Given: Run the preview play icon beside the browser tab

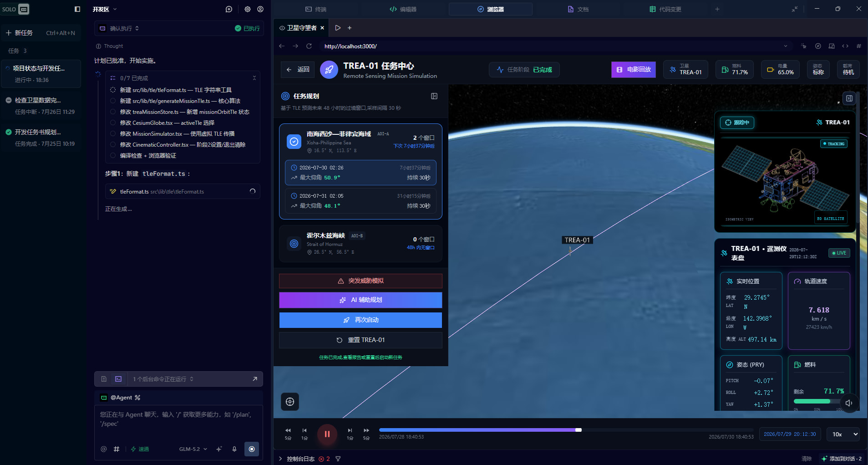Looking at the screenshot, I should [x=338, y=28].
